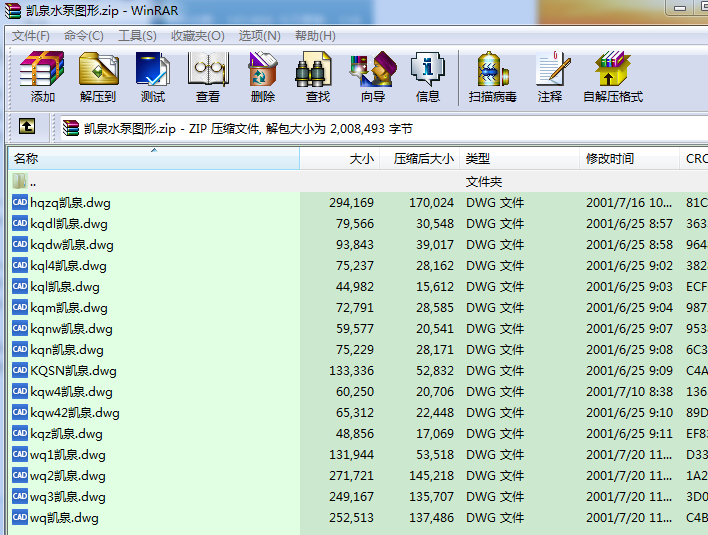Go up one folder level arrow

27,126
